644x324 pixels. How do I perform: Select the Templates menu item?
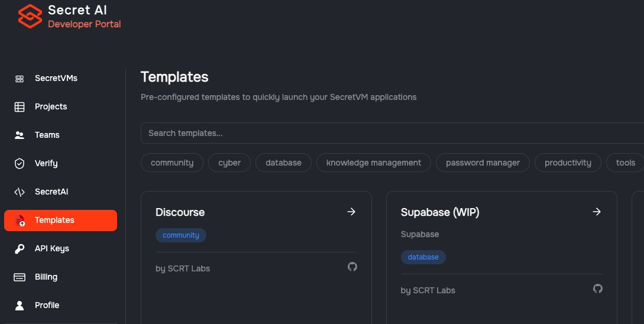[61, 221]
